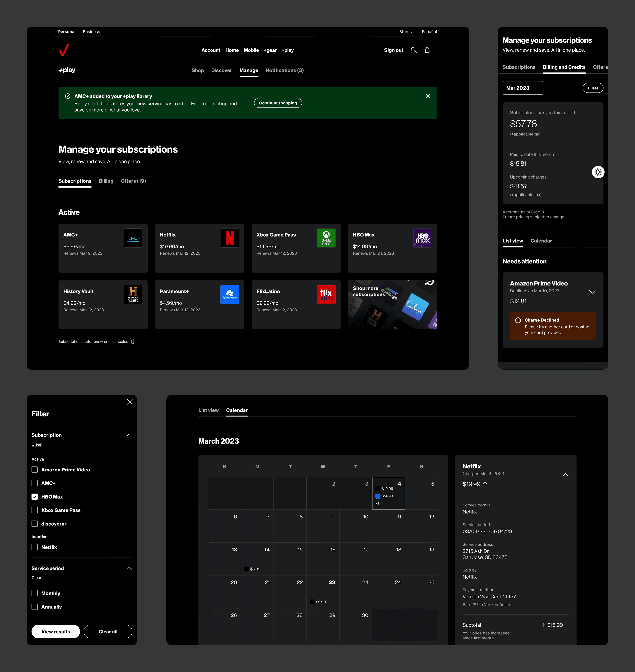Switch to the Billing tab
The image size is (635, 672).
(106, 181)
